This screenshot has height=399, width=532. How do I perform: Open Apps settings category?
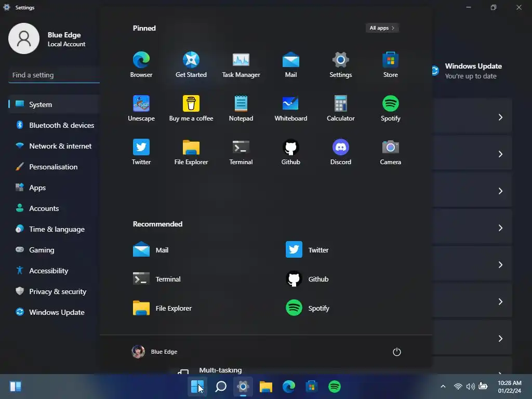54,188
